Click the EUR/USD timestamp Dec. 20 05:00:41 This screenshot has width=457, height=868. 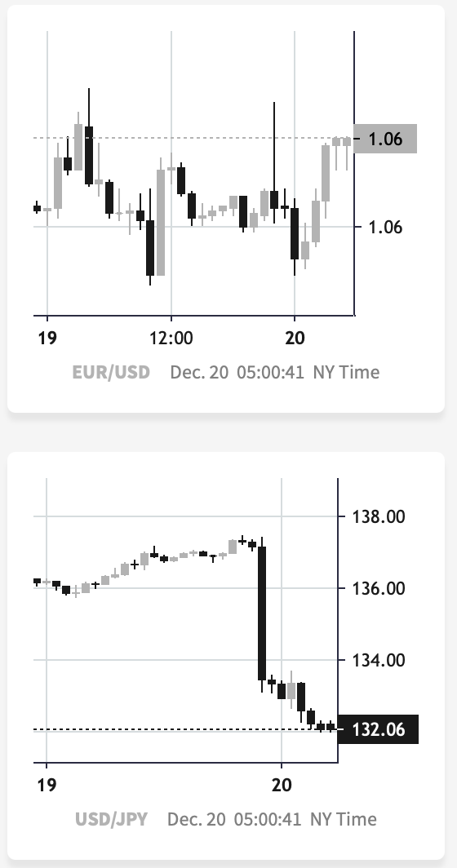click(237, 372)
